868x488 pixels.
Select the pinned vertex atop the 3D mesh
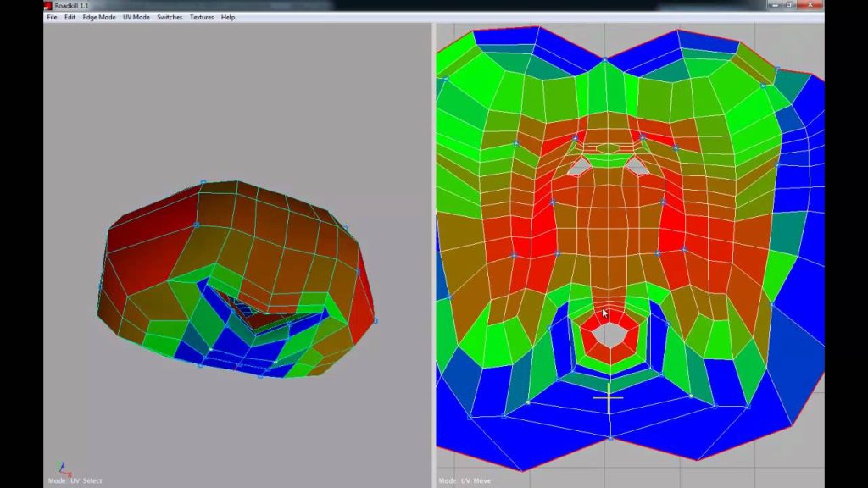(x=203, y=182)
